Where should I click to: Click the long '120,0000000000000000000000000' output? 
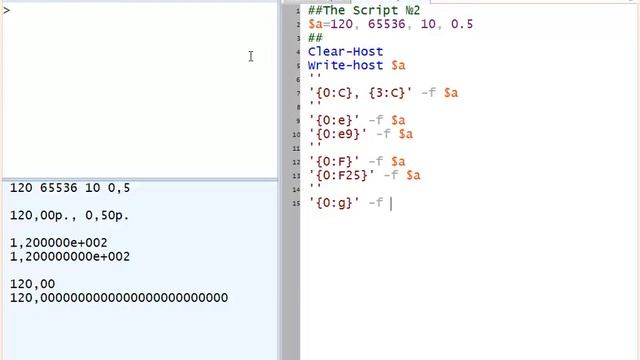coord(119,298)
